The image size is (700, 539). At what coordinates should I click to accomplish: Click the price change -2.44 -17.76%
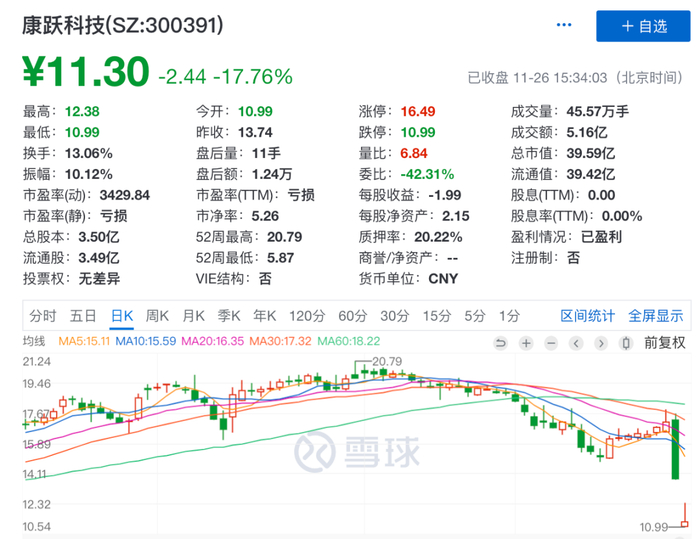(x=226, y=77)
